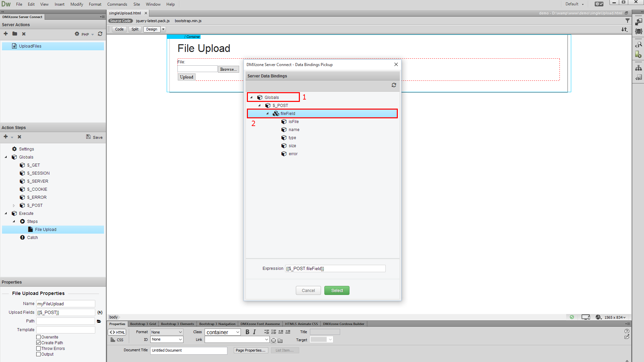Open the Link dropdown
The image size is (644, 362).
[237, 340]
